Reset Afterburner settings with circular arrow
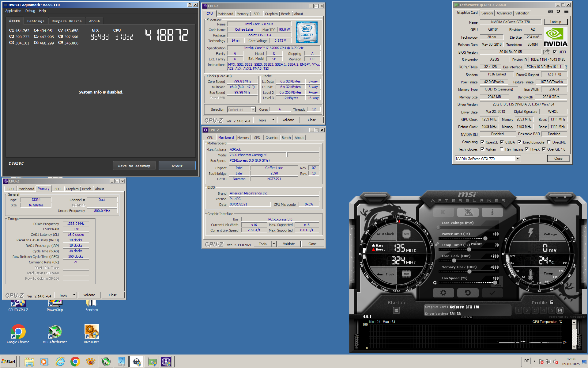Image resolution: width=588 pixels, height=368 pixels. pyautogui.click(x=468, y=293)
